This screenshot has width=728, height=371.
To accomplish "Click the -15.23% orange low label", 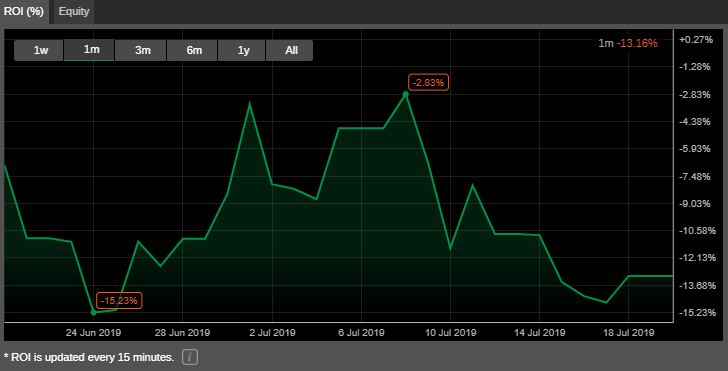I will (119, 300).
